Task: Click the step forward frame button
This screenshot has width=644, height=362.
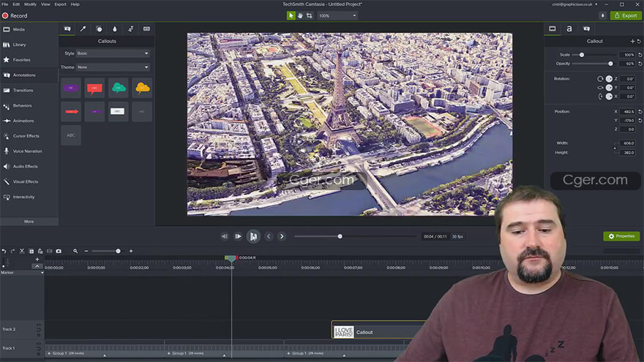Action: tap(238, 236)
